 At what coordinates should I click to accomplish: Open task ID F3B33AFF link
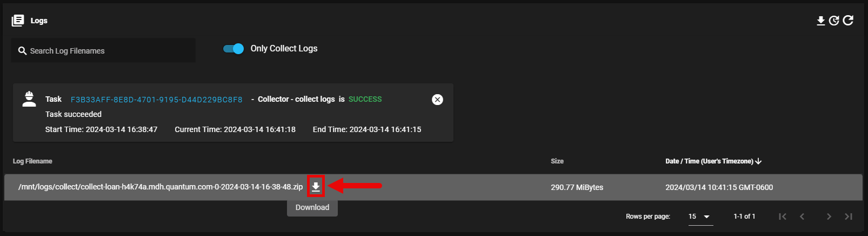pyautogui.click(x=156, y=100)
